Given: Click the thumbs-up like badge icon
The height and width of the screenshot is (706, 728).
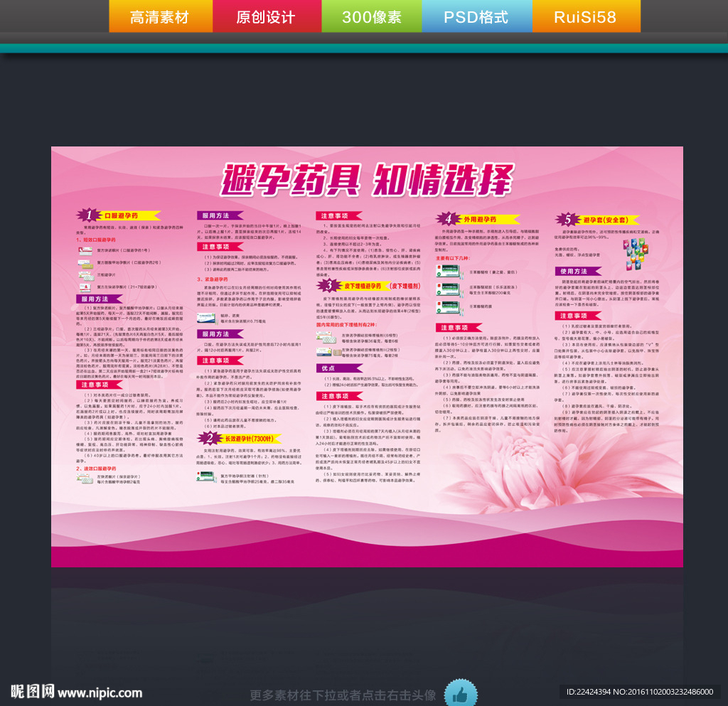Looking at the screenshot, I should click(x=461, y=693).
